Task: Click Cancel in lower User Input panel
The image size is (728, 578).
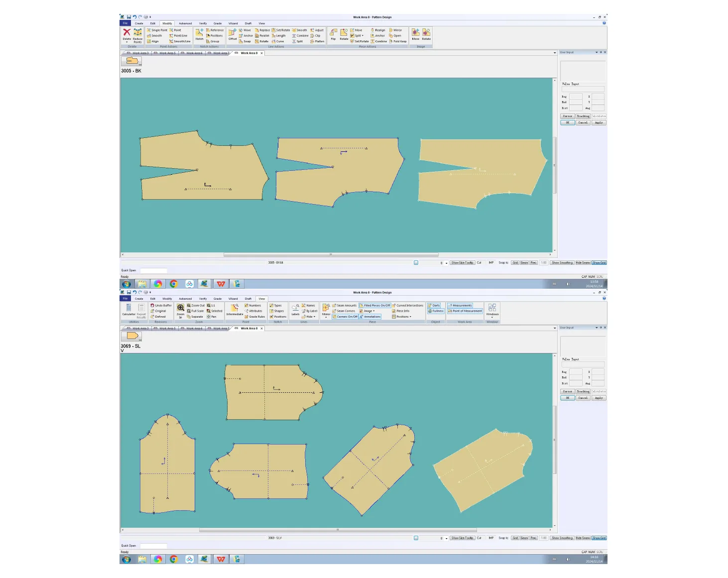Action: point(583,398)
